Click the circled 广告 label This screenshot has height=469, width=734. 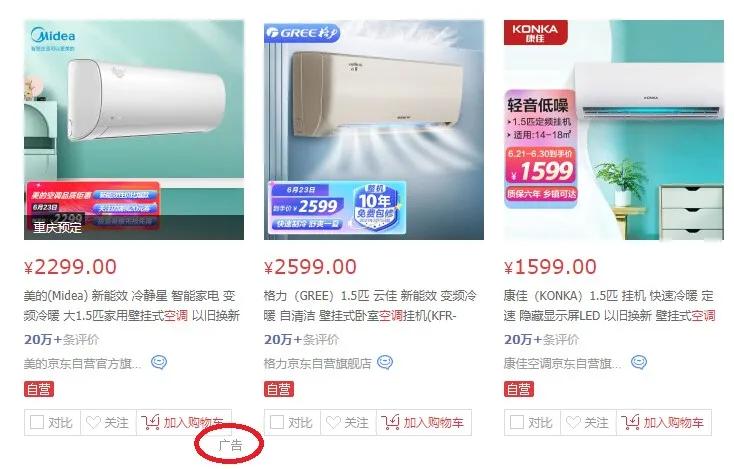coord(230,445)
